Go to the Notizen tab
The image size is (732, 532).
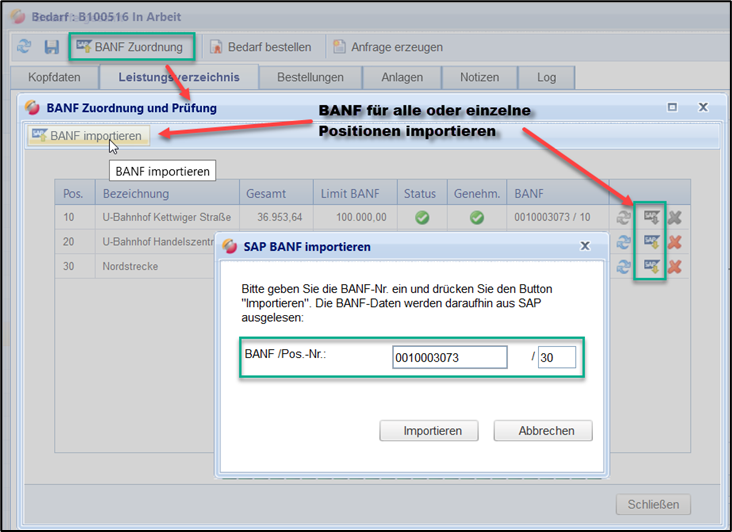tap(479, 77)
